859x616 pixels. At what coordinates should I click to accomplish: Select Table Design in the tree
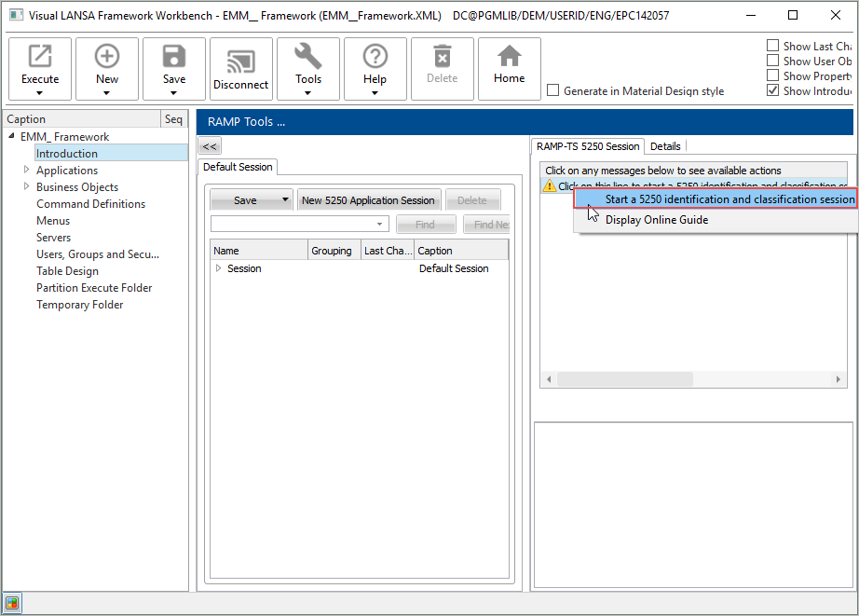(67, 271)
